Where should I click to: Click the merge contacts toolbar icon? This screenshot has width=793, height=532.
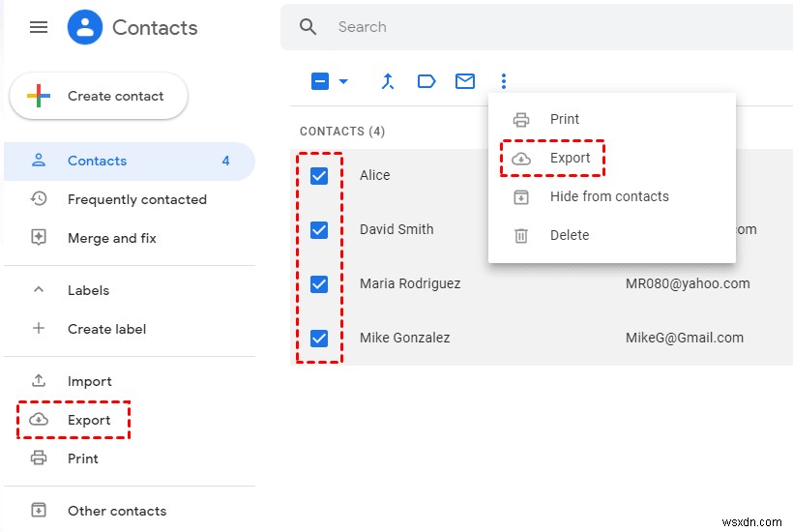click(388, 81)
